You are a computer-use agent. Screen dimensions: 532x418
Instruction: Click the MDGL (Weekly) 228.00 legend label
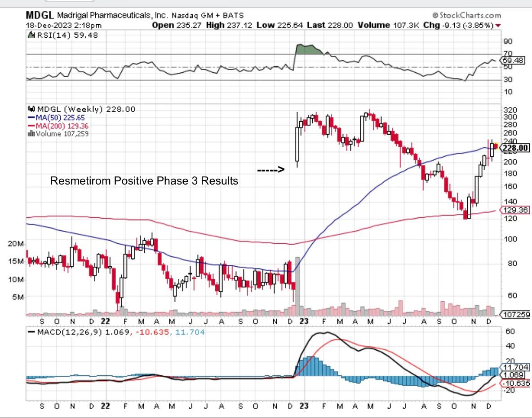tap(86, 109)
